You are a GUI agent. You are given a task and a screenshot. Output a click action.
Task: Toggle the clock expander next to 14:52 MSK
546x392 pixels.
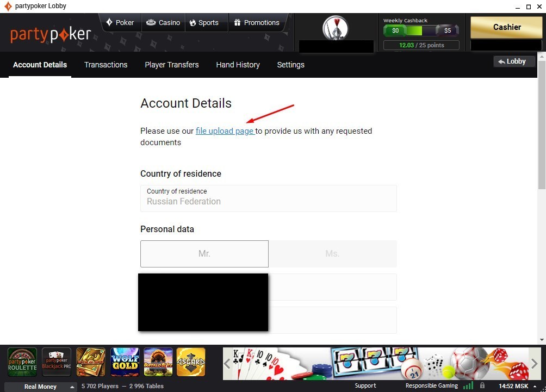pos(535,386)
